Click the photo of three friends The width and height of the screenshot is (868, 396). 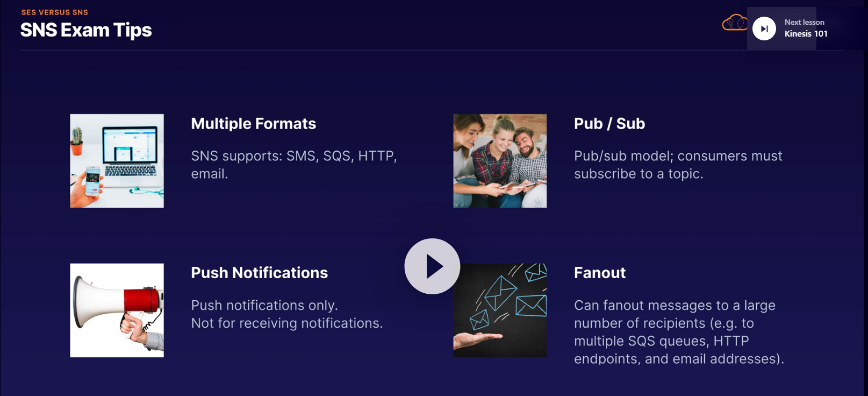pyautogui.click(x=500, y=161)
